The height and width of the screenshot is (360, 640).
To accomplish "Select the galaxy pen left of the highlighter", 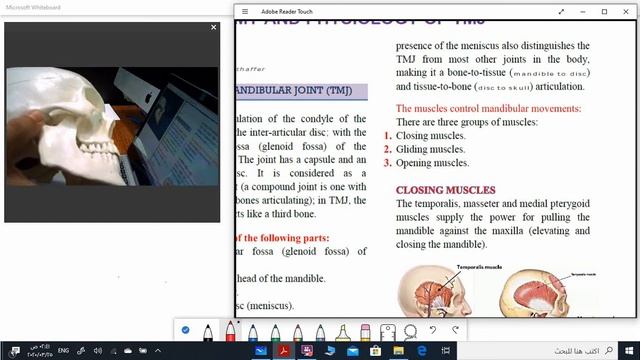I will 320,332.
